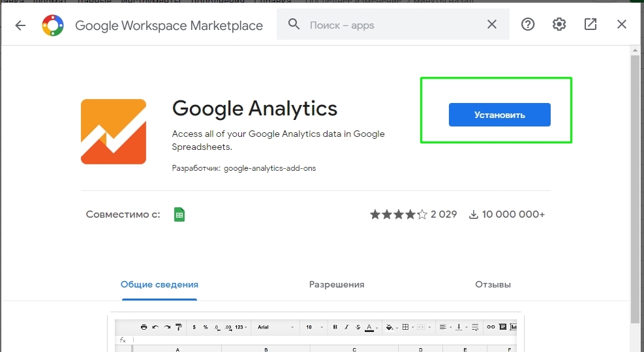The height and width of the screenshot is (352, 644).
Task: Click the horizontal align icon in preview
Action: click(443, 327)
